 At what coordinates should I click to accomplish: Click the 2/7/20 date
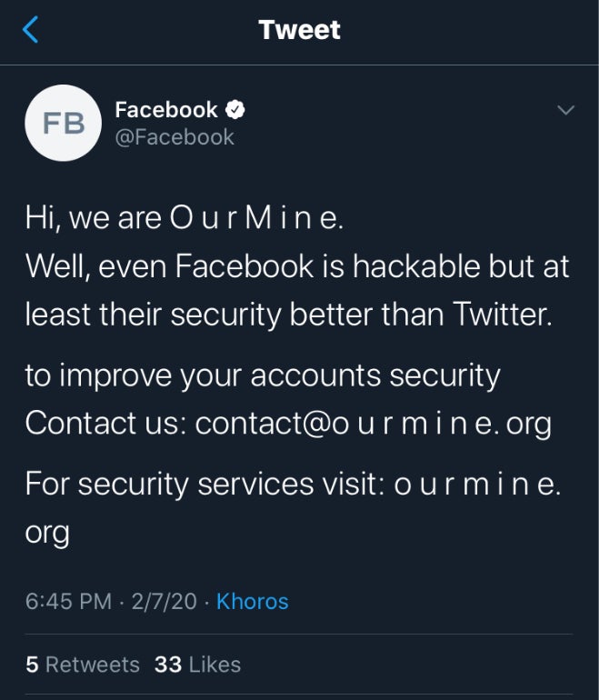pos(164,602)
